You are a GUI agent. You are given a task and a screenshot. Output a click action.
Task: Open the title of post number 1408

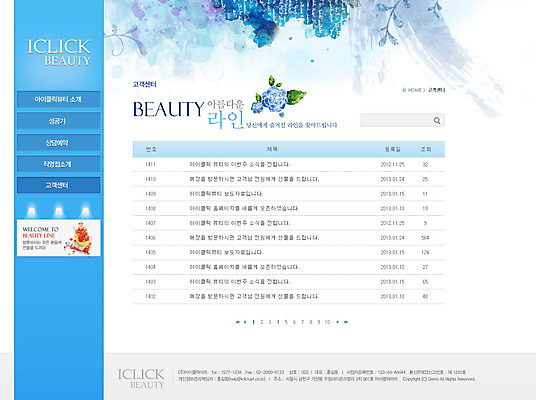tap(244, 209)
